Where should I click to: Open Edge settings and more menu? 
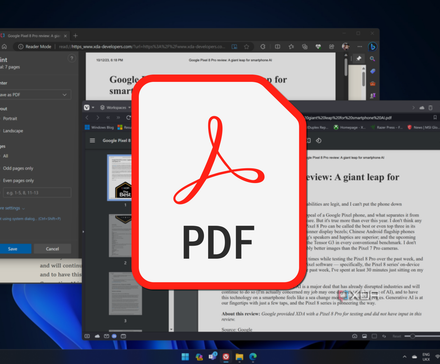click(x=360, y=47)
